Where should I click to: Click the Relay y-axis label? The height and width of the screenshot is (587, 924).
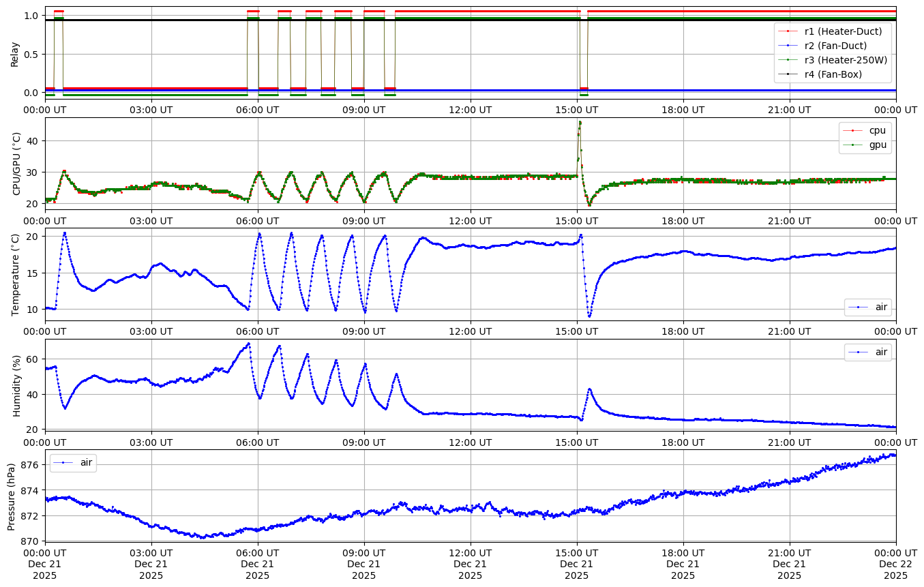(15, 53)
